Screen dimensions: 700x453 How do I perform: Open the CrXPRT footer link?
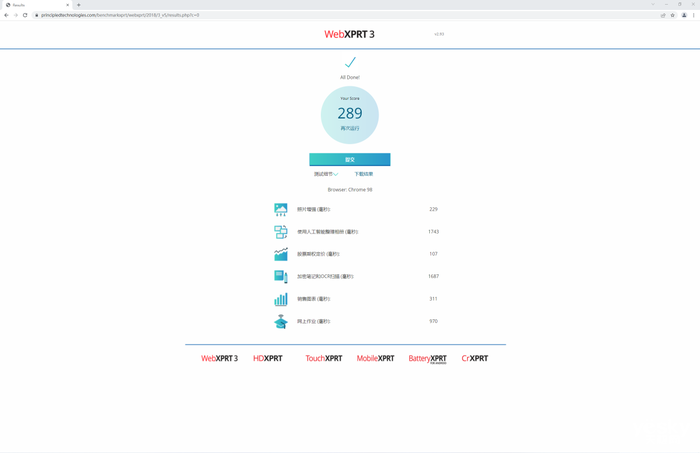(x=475, y=358)
